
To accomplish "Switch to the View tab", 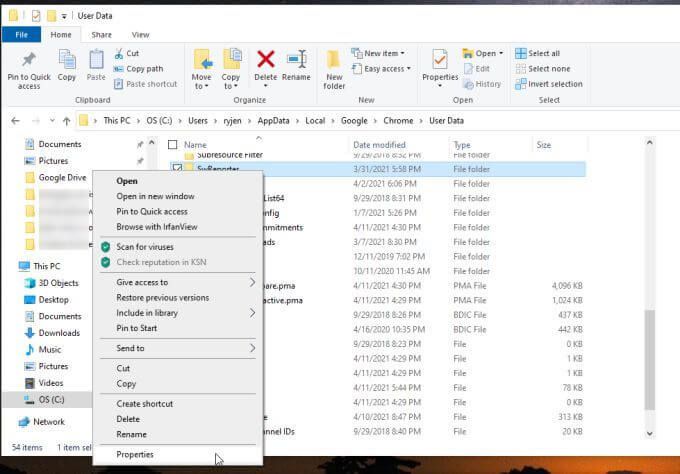I will (141, 35).
